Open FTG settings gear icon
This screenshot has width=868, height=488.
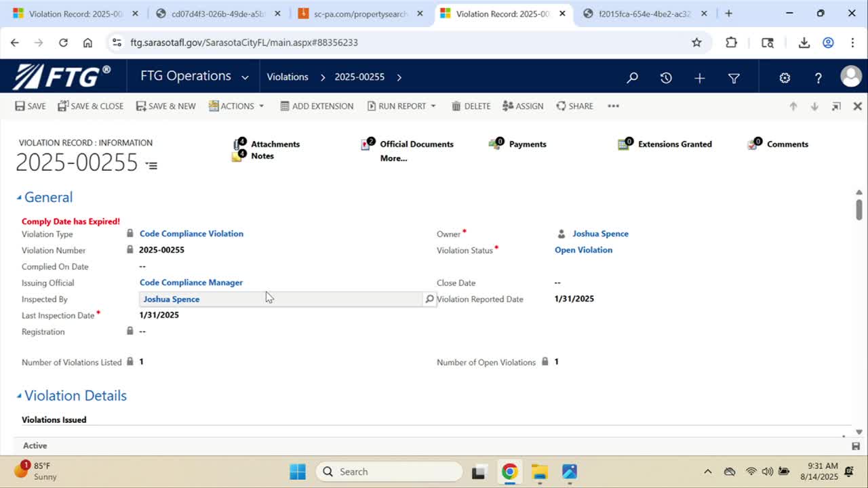(x=785, y=77)
